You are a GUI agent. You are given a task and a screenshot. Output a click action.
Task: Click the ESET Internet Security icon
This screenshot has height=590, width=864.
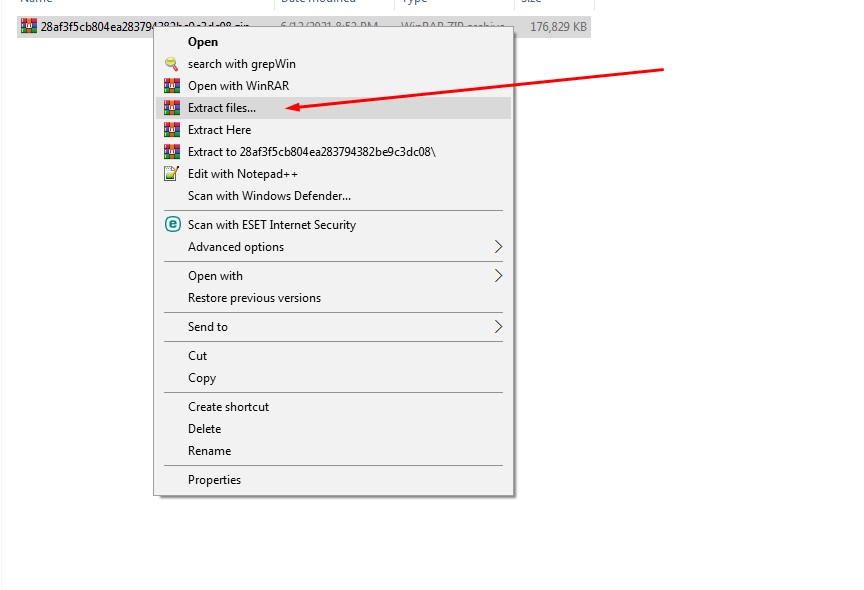click(x=171, y=225)
